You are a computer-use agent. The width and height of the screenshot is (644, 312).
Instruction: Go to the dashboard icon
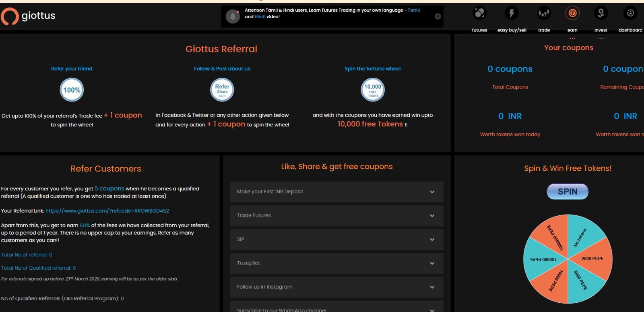[x=630, y=14]
